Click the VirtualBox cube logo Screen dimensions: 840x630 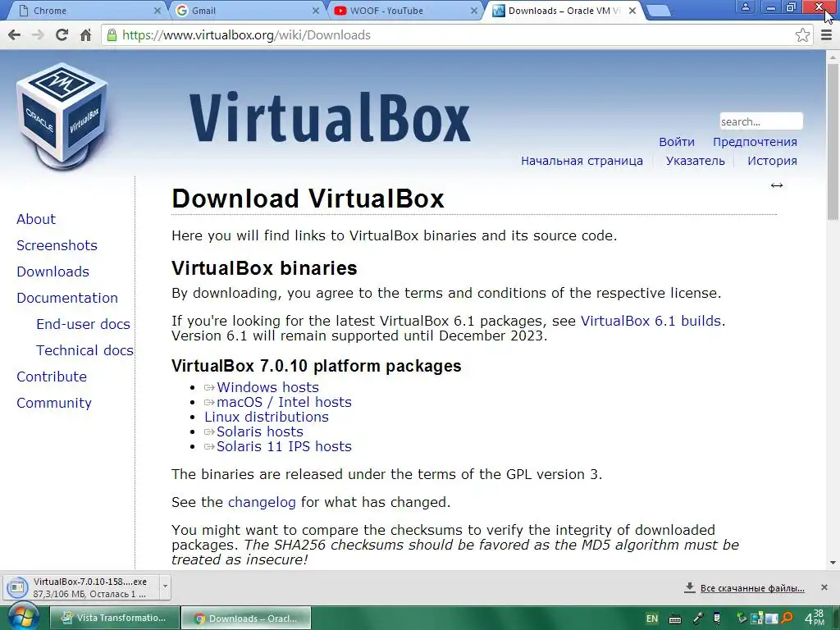point(62,116)
